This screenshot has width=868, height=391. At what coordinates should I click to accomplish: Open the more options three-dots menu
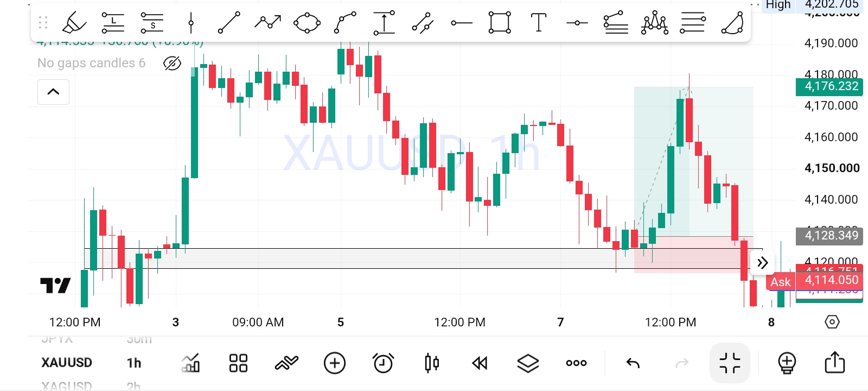coord(576,363)
